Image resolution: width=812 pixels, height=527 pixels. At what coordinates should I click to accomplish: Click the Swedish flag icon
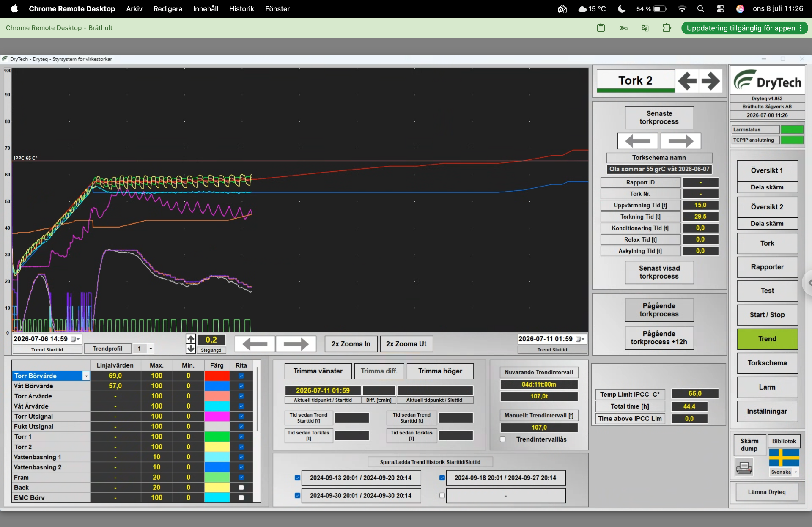(x=784, y=457)
